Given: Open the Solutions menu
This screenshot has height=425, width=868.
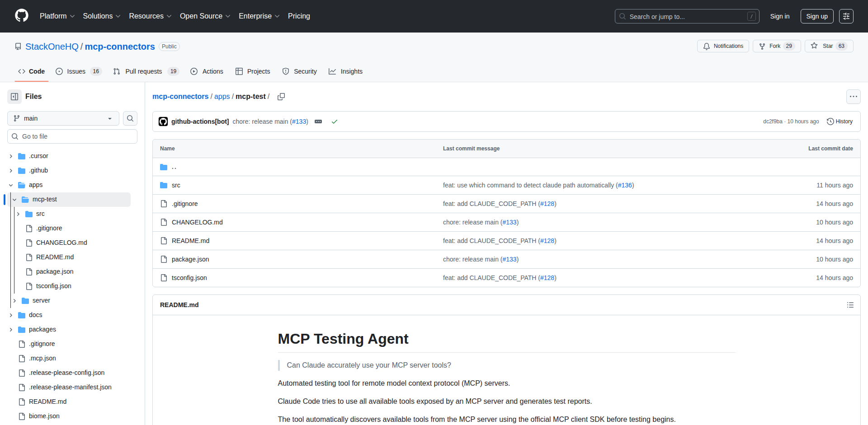Looking at the screenshot, I should (102, 16).
